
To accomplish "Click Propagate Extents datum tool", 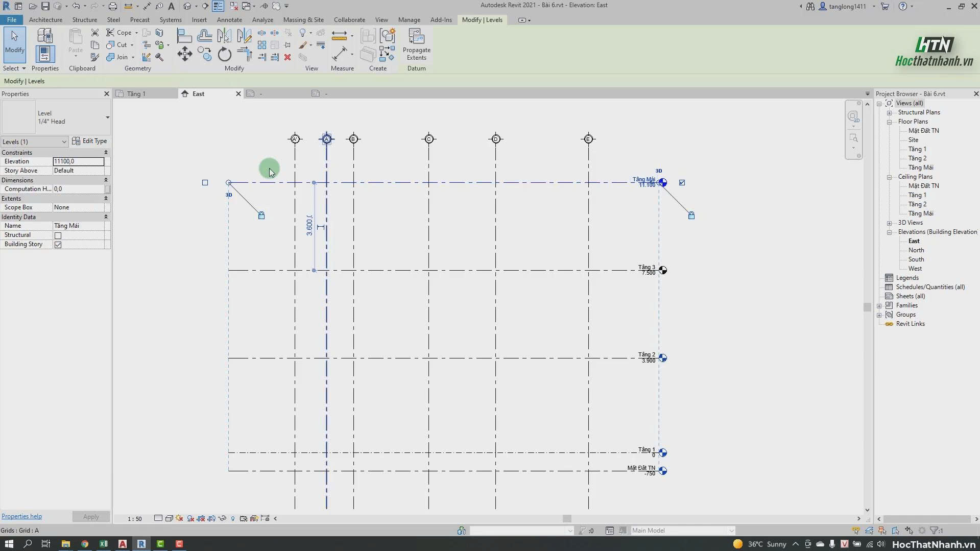I will click(x=416, y=45).
